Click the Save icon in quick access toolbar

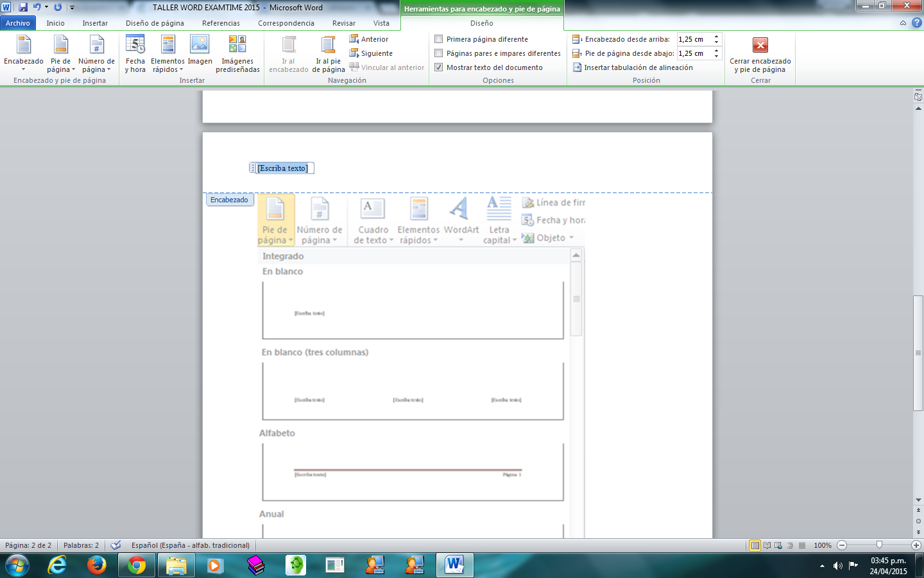[23, 7]
